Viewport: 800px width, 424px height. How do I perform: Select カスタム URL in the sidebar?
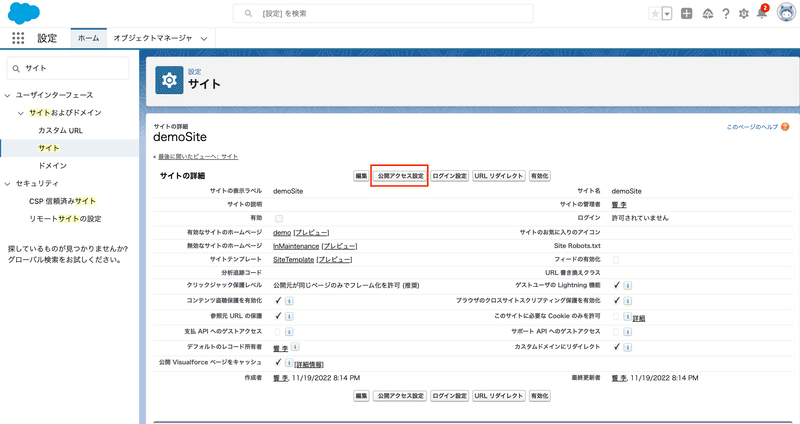60,131
